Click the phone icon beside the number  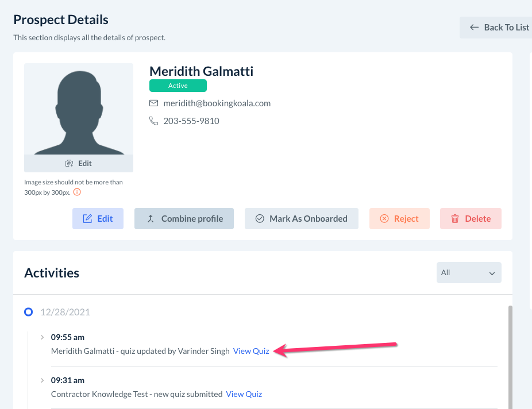point(153,121)
